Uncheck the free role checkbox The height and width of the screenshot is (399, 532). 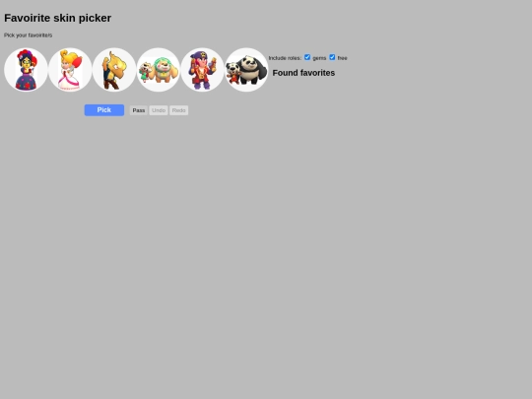pyautogui.click(x=332, y=57)
